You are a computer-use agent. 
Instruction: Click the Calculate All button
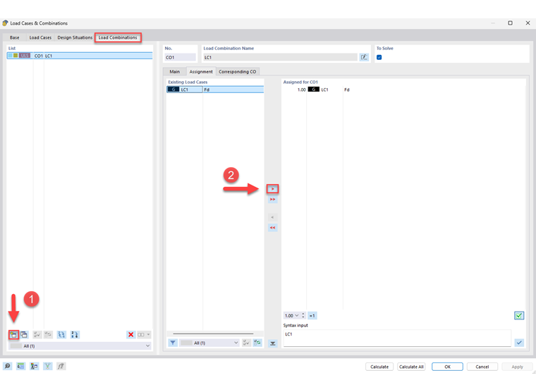click(x=411, y=367)
